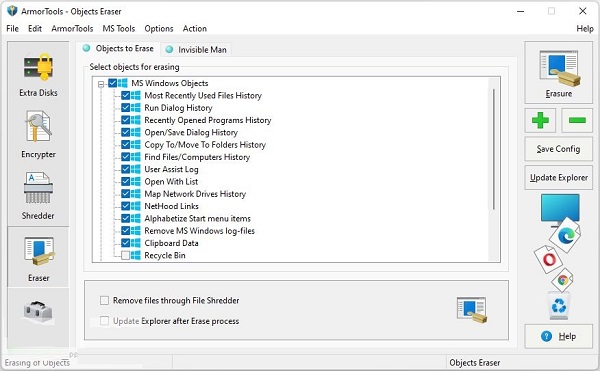Click the green plus add icon
The width and height of the screenshot is (600, 371).
pyautogui.click(x=540, y=120)
